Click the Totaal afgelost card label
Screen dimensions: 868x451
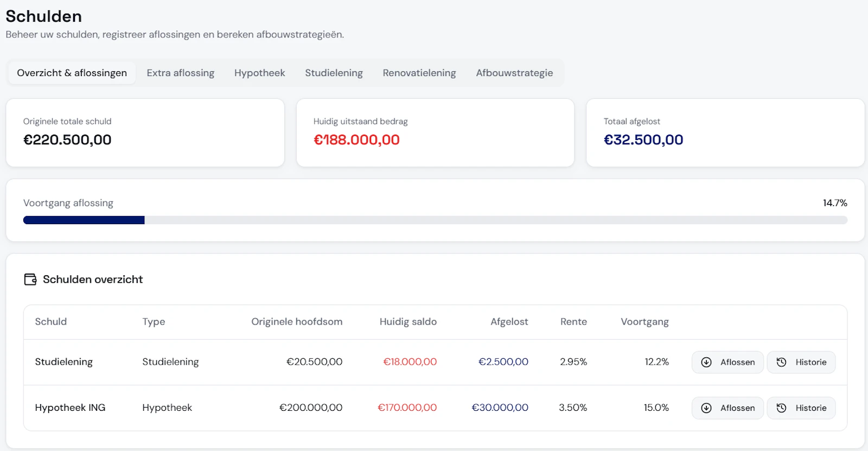pos(632,122)
